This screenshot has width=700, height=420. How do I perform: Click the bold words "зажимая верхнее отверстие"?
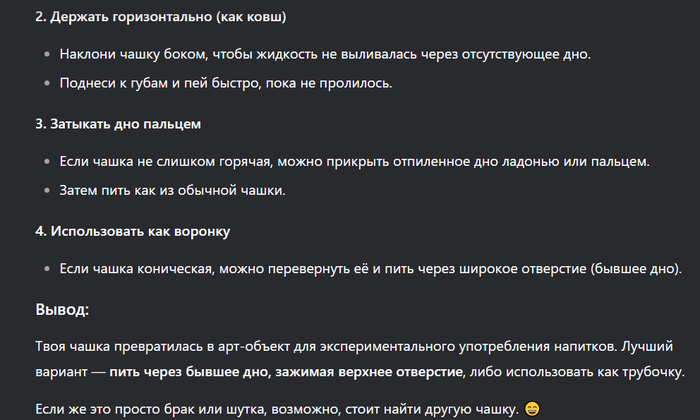pos(368,372)
